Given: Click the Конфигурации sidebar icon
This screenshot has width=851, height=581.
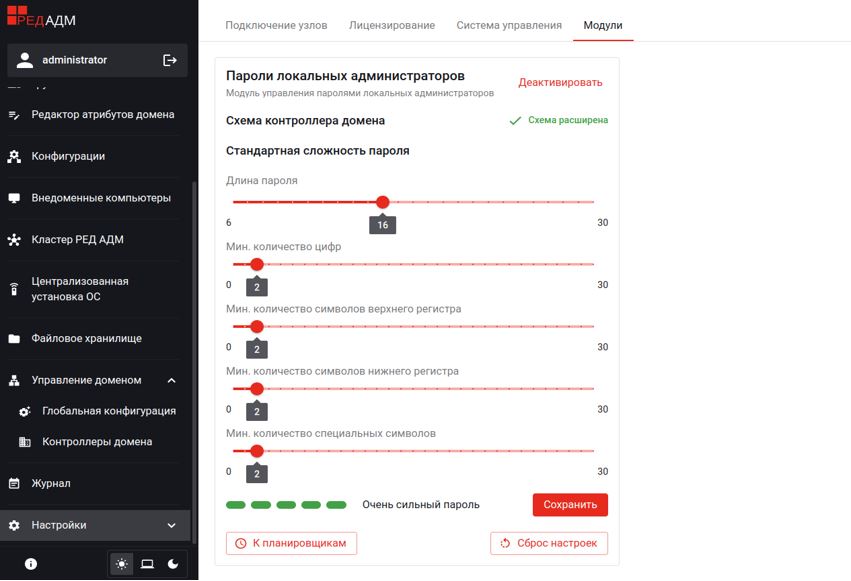Looking at the screenshot, I should pos(14,157).
